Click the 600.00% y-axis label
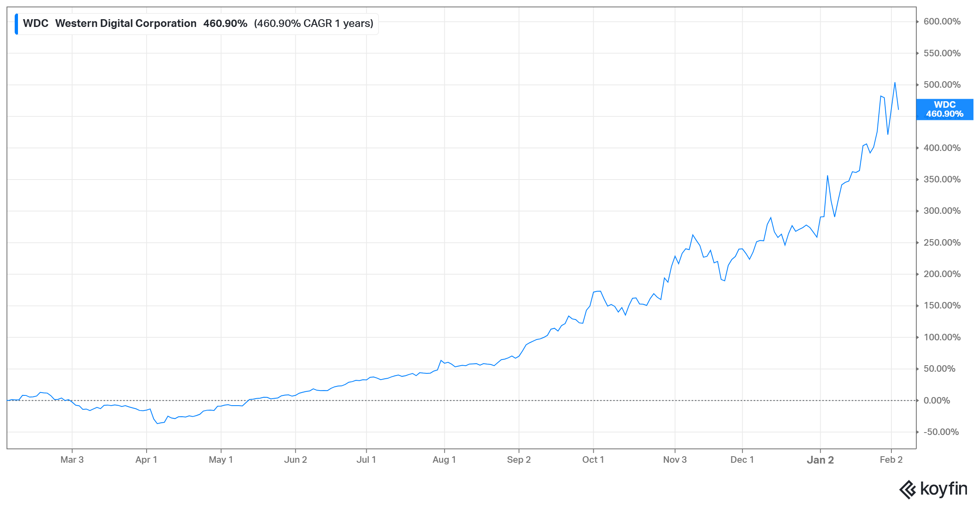The image size is (980, 506). 942,22
